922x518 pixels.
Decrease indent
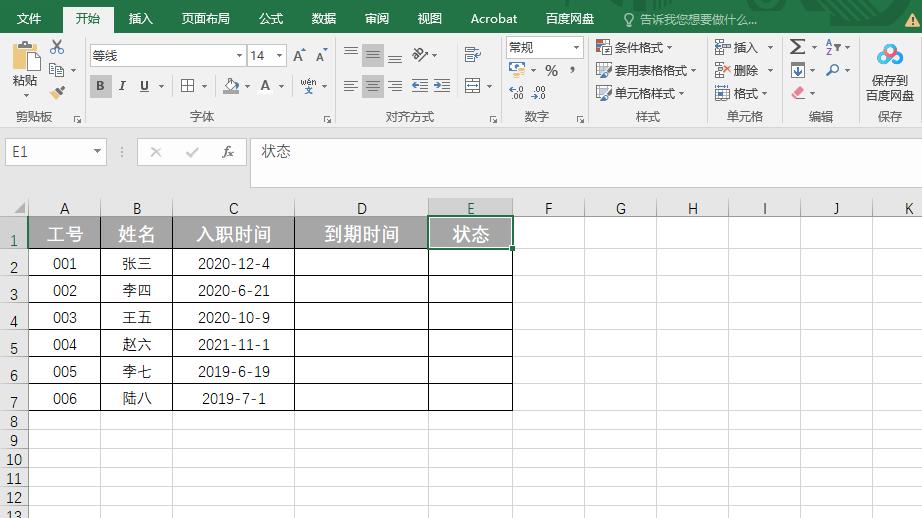(x=420, y=86)
